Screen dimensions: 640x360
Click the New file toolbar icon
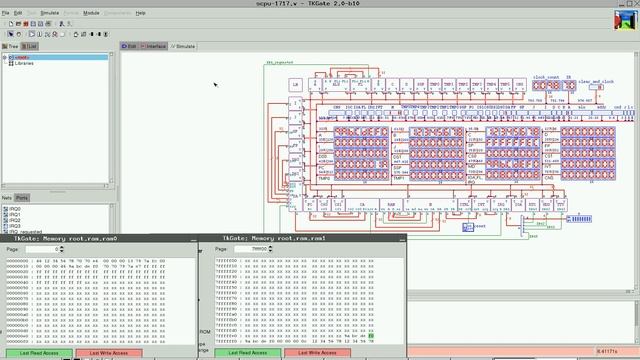[11, 24]
